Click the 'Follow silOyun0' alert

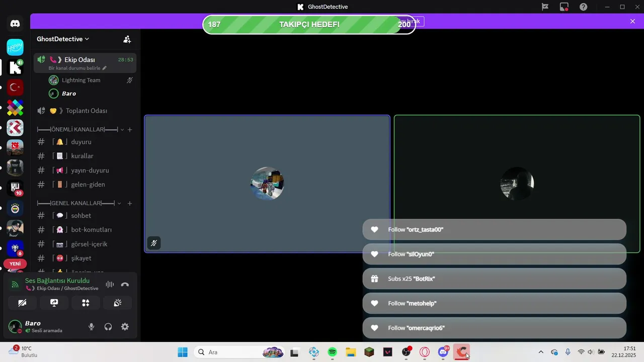click(494, 254)
